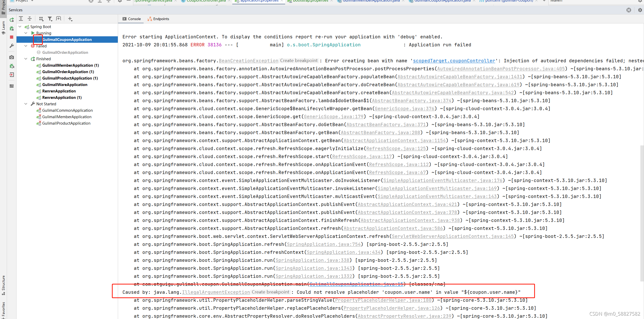The height and width of the screenshot is (319, 644).
Task: Collapse the Finished group chevron
Action: pyautogui.click(x=26, y=59)
